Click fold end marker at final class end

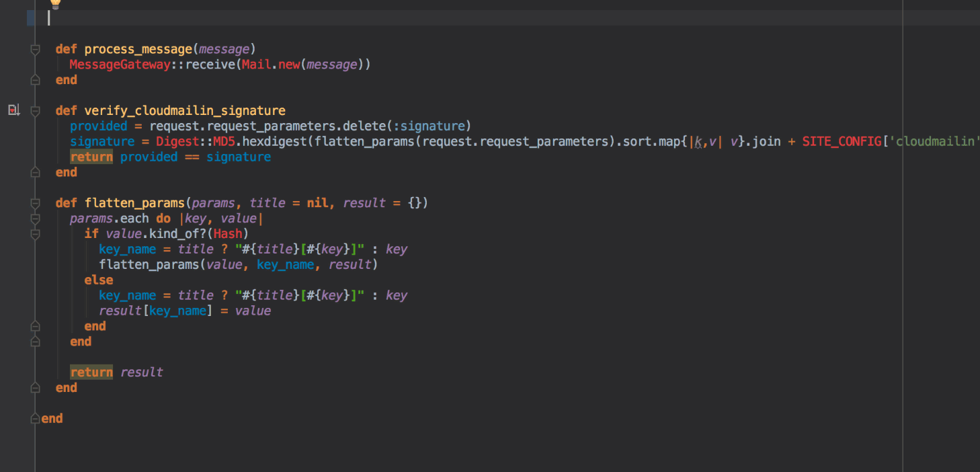click(35, 419)
